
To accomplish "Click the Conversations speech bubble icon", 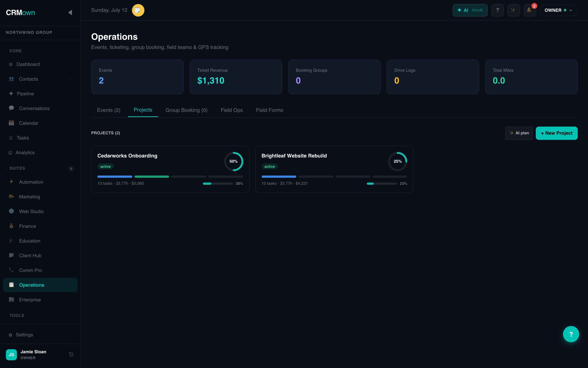I will 11,108.
